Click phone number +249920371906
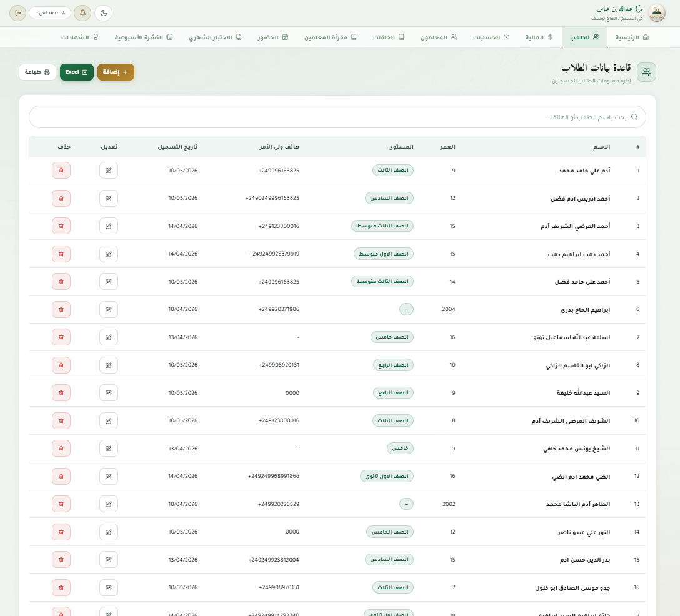 pyautogui.click(x=279, y=309)
